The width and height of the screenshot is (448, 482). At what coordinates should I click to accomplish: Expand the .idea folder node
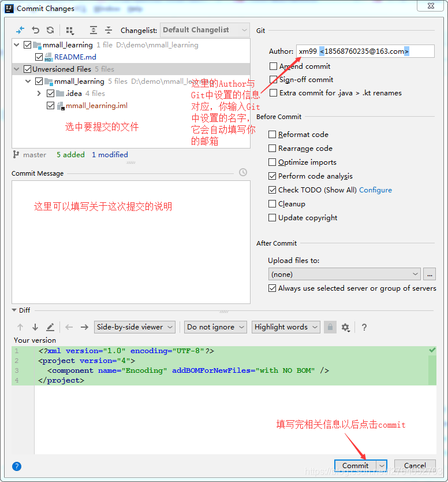(x=39, y=94)
